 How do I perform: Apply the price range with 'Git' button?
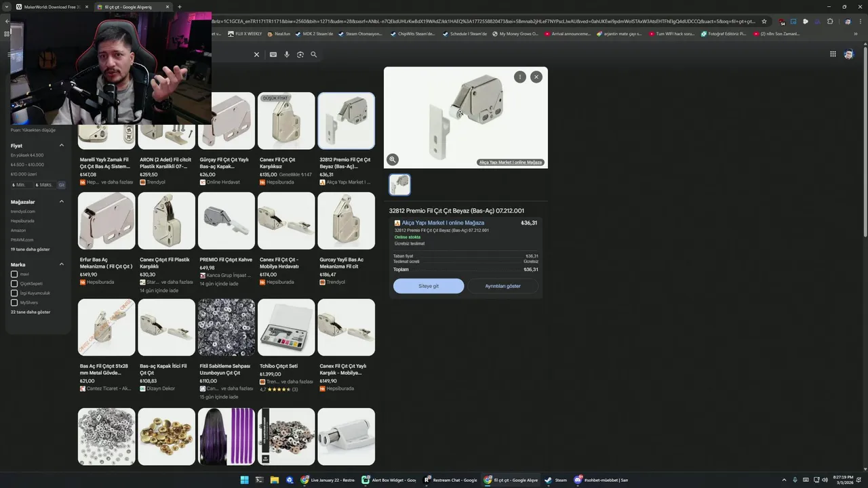pos(62,185)
